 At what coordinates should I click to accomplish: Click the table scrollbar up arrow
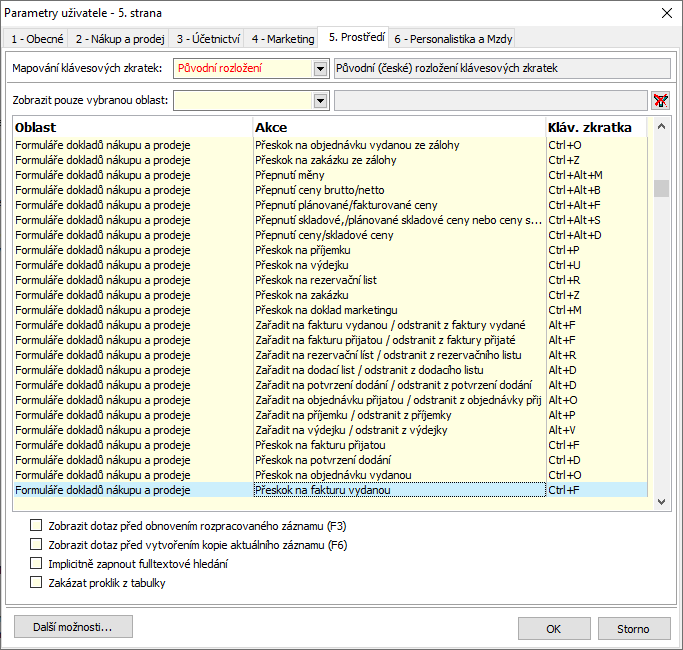pos(661,127)
